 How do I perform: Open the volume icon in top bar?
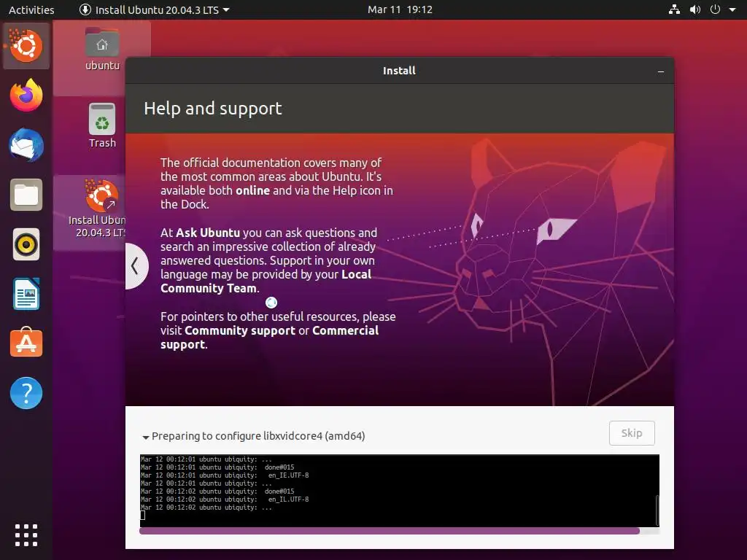click(x=695, y=9)
